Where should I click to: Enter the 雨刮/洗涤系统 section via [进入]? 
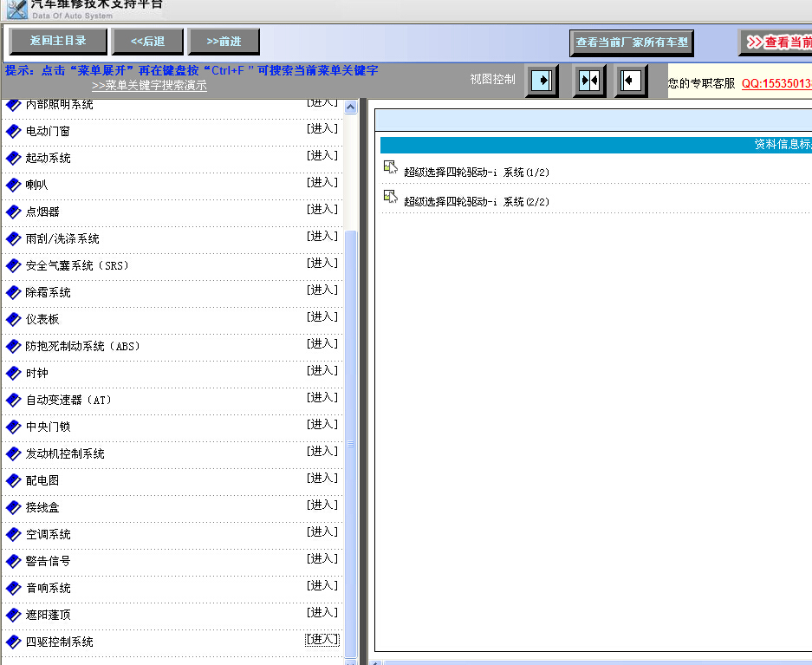322,237
